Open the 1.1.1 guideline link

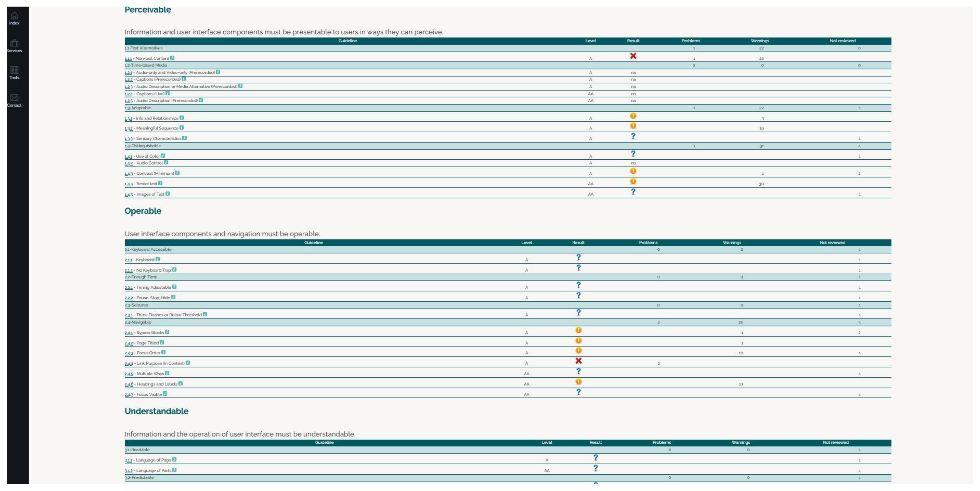click(x=128, y=59)
